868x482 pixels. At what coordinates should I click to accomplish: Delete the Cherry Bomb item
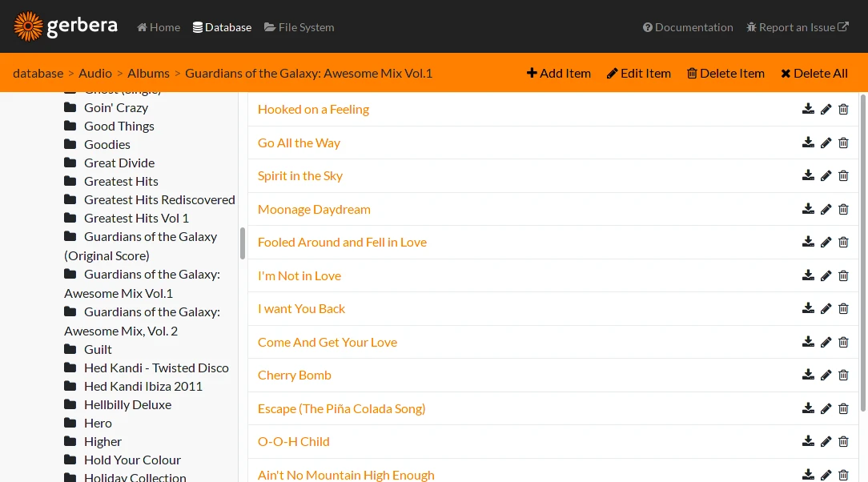tap(843, 375)
